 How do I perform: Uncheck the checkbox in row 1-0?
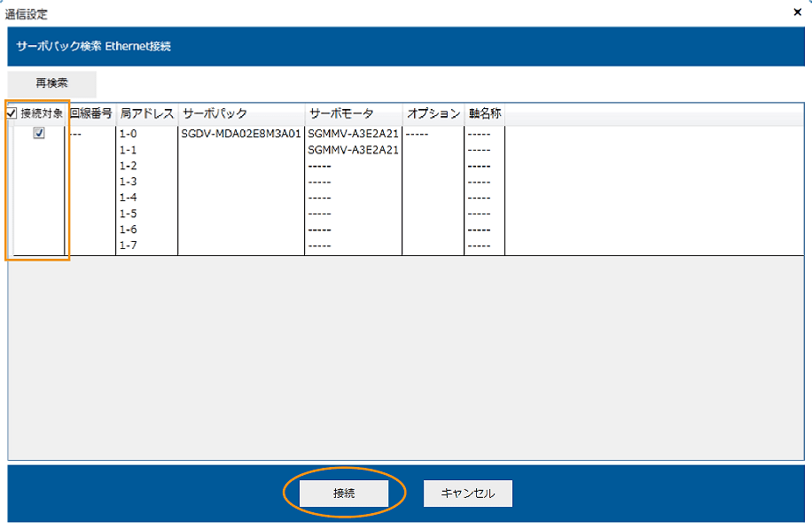coord(39,134)
